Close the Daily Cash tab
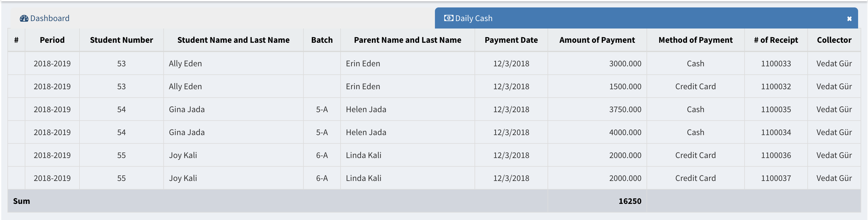The width and height of the screenshot is (868, 220). [849, 19]
